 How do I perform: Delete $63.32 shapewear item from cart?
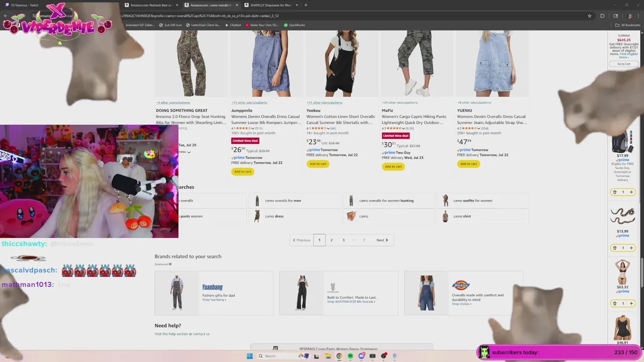pyautogui.click(x=614, y=304)
